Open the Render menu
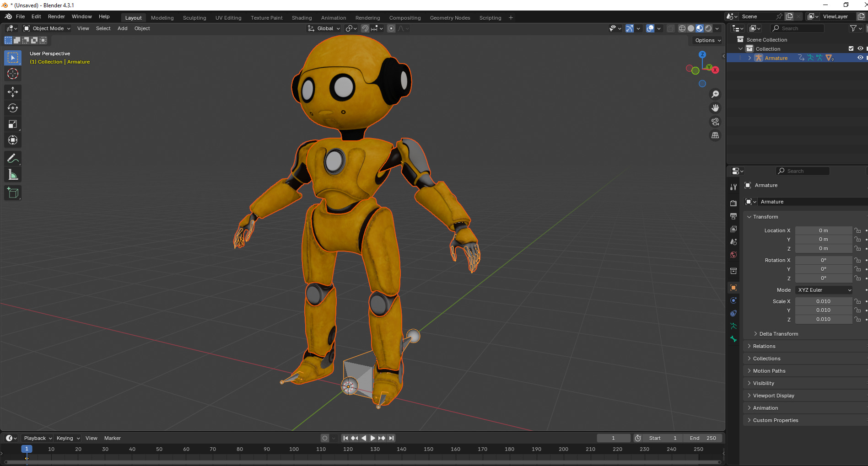Viewport: 868px width, 466px height. [56, 16]
